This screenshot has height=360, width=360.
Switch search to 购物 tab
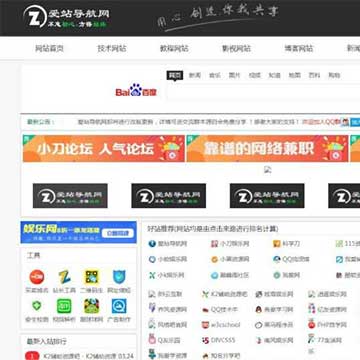pyautogui.click(x=334, y=76)
